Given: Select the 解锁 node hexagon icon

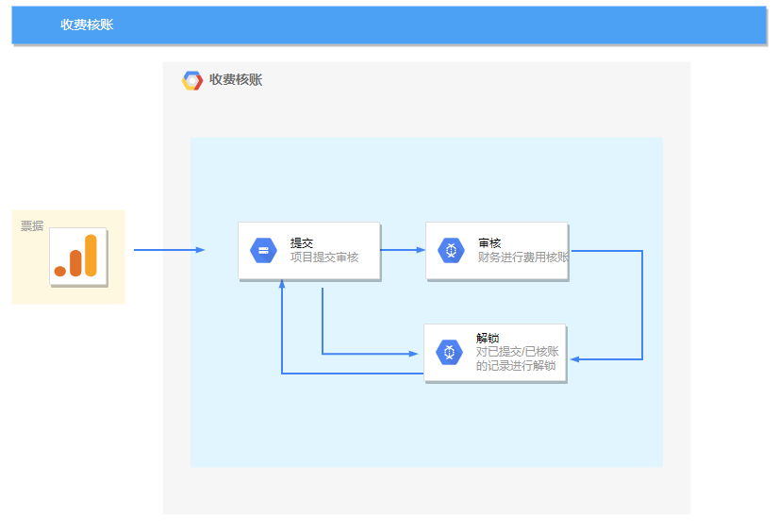Looking at the screenshot, I should pos(449,352).
